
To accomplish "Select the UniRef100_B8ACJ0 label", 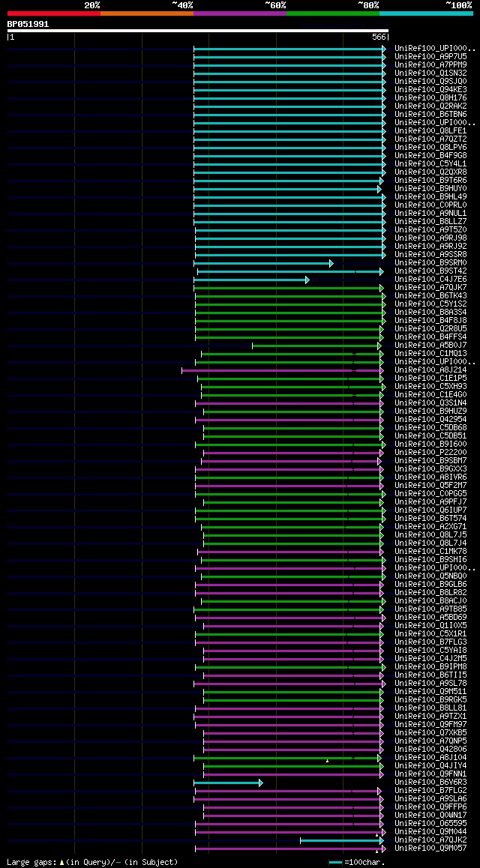I will tap(430, 600).
